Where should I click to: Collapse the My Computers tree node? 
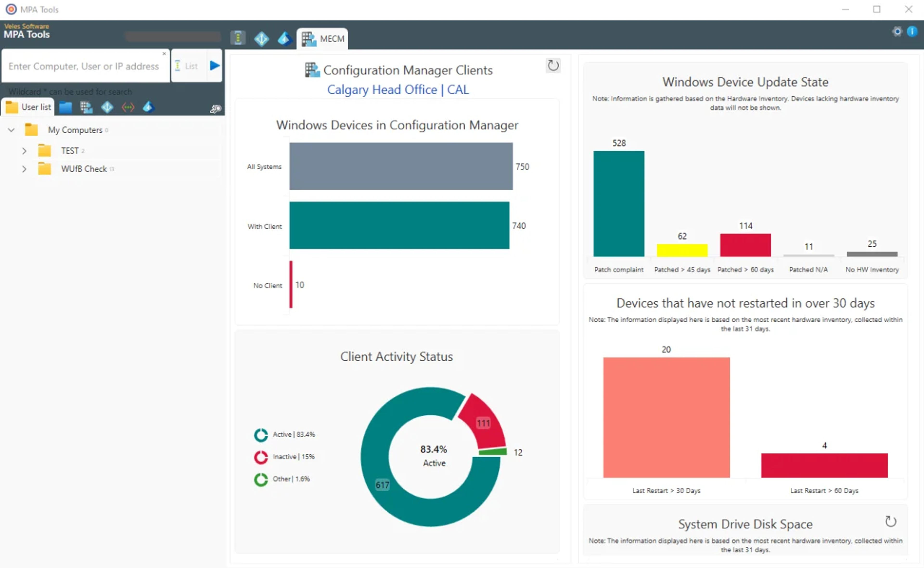[11, 130]
